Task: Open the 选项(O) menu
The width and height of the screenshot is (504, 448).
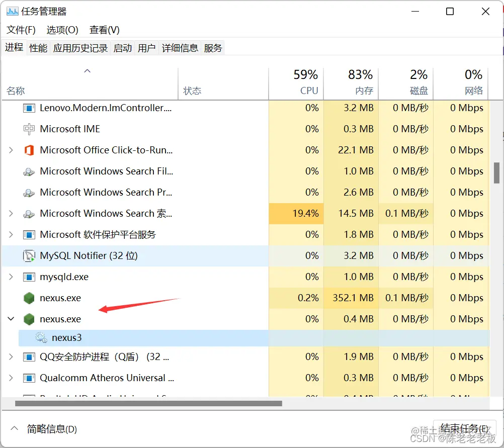Action: (x=62, y=30)
